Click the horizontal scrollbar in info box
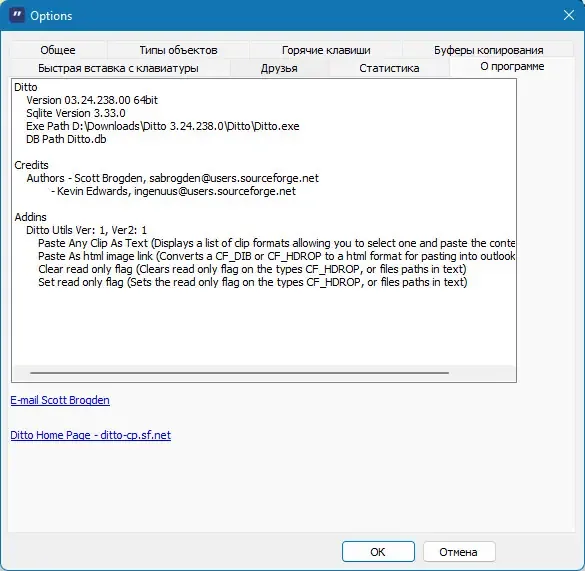Screen dimensions: 585x571 [240, 372]
